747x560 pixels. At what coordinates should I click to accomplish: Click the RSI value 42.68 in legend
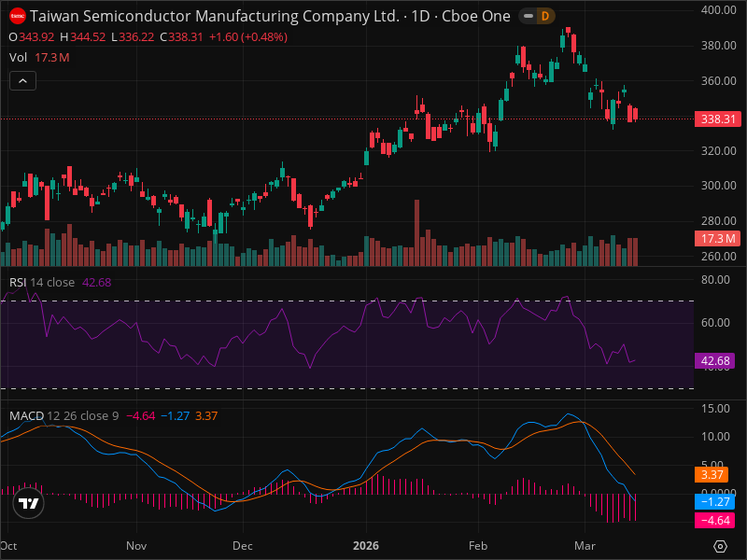coord(97,283)
